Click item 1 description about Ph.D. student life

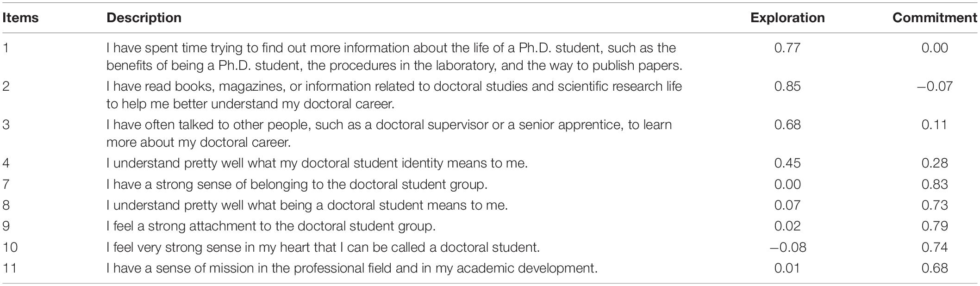[394, 56]
